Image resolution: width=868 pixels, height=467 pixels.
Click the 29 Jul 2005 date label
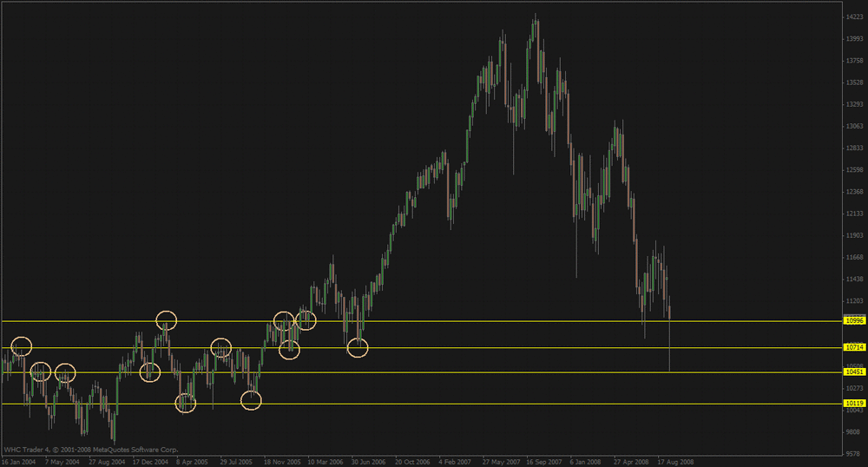(236, 462)
